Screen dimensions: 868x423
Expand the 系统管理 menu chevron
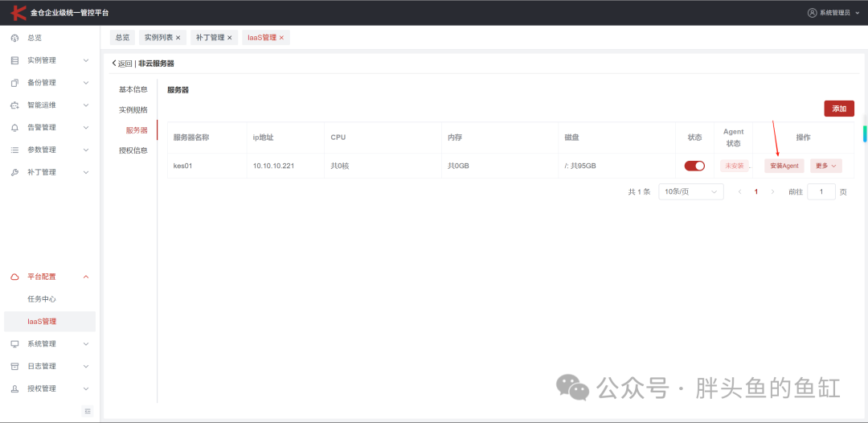(x=86, y=344)
